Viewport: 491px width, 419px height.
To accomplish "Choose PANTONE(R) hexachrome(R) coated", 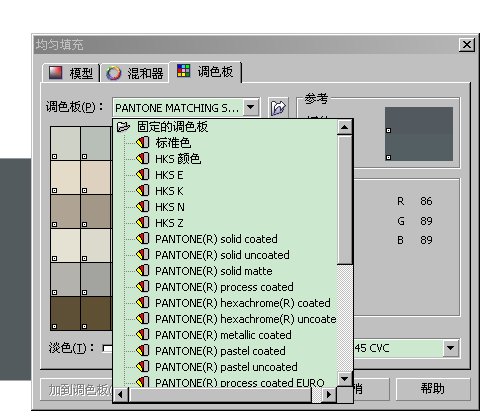I will 243,303.
